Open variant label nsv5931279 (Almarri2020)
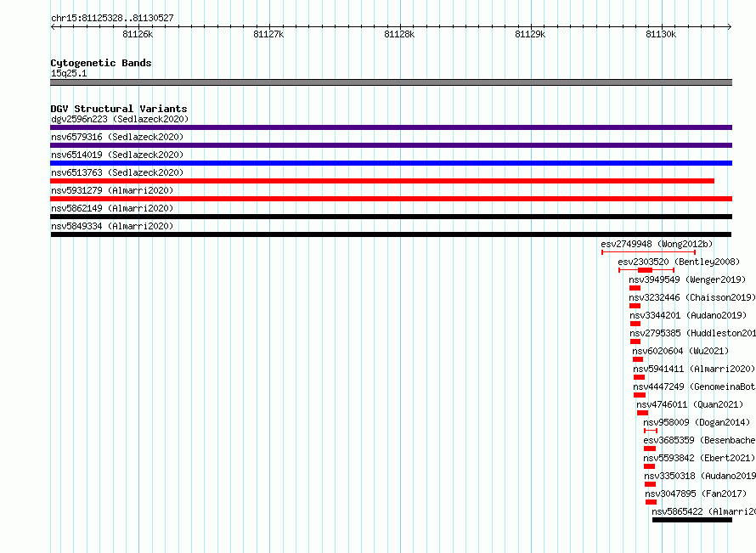756x553 pixels. click(x=112, y=190)
